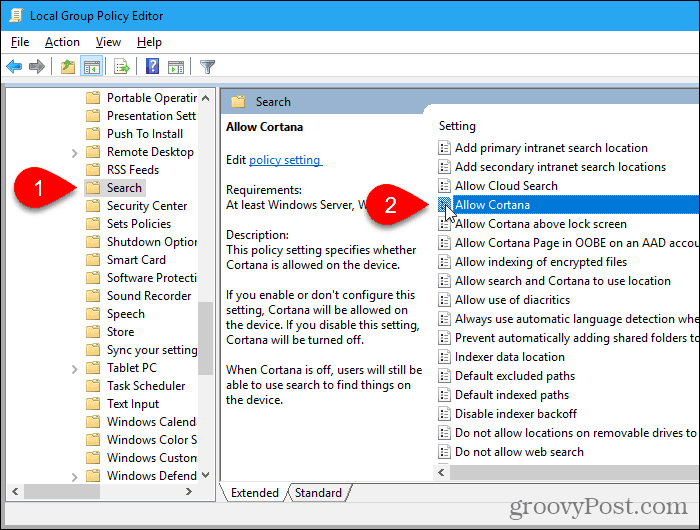Click the Task Scheduler folder icon
This screenshot has width=700, height=530.
pyautogui.click(x=93, y=386)
